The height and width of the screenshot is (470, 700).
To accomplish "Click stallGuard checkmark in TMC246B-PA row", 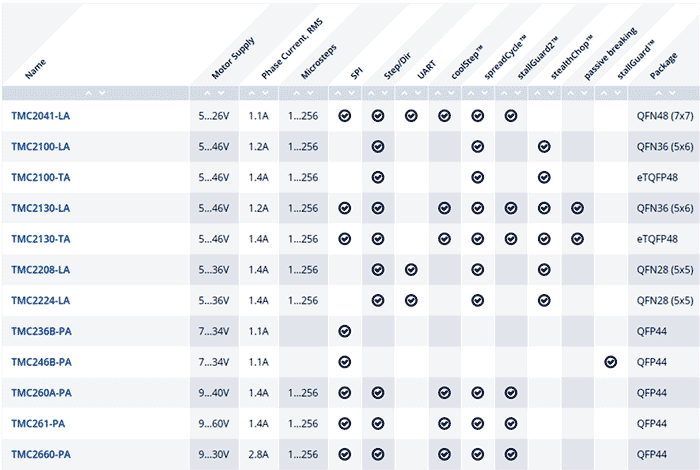I will (611, 362).
